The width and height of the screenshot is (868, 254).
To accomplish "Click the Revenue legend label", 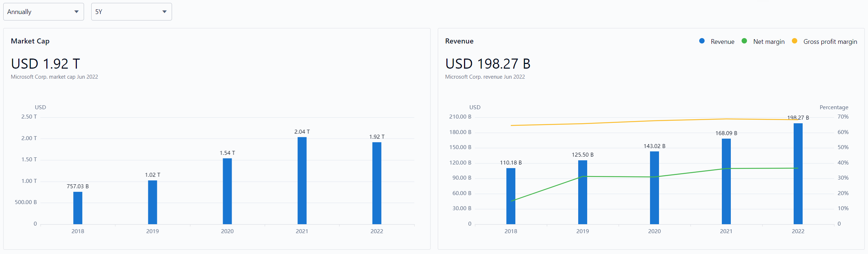I will point(722,42).
